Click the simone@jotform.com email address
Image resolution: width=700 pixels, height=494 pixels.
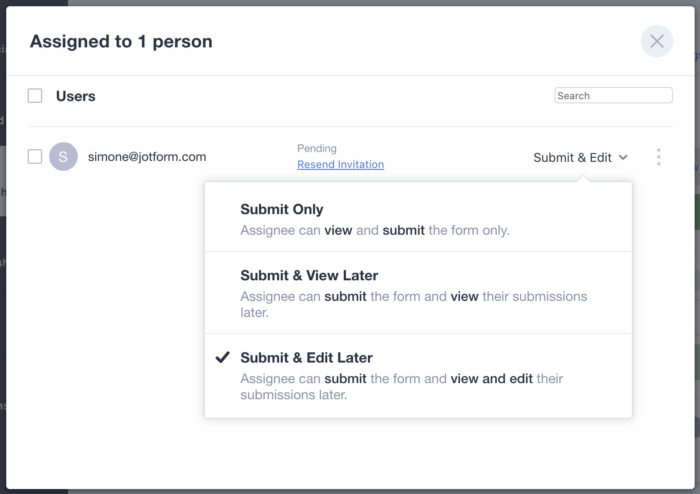coord(147,157)
